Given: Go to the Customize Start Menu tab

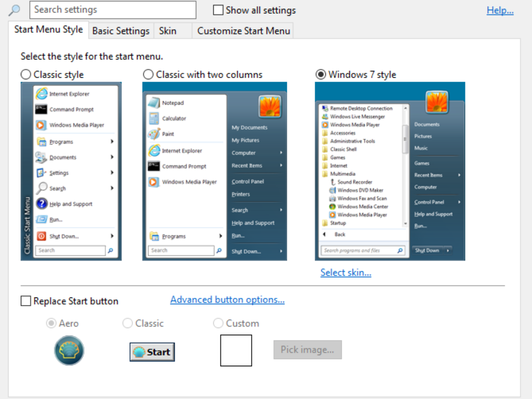Looking at the screenshot, I should tap(243, 31).
